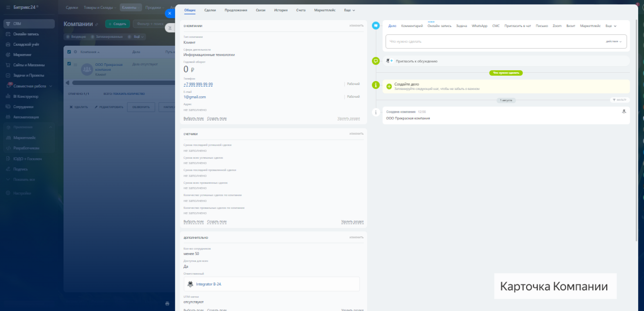Expand the Ещё dropdown in the card tabs

pyautogui.click(x=350, y=10)
